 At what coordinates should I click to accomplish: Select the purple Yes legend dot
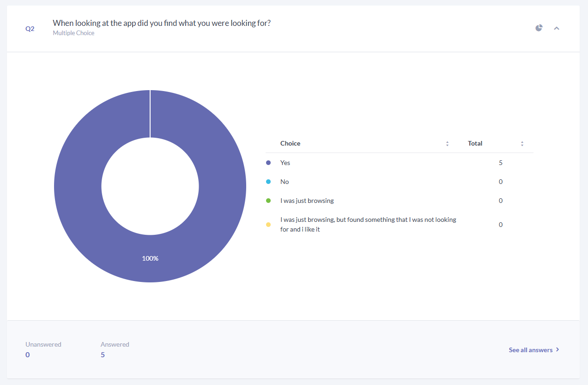[x=268, y=163]
